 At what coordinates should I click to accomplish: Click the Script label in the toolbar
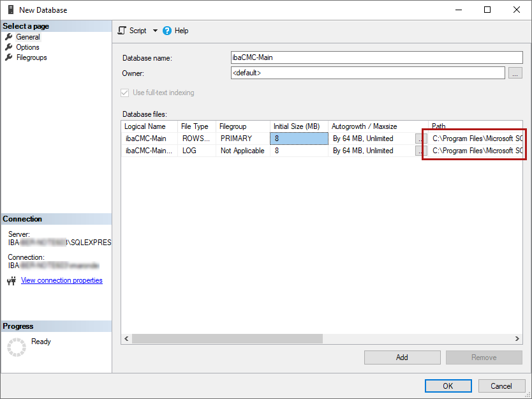click(x=138, y=31)
